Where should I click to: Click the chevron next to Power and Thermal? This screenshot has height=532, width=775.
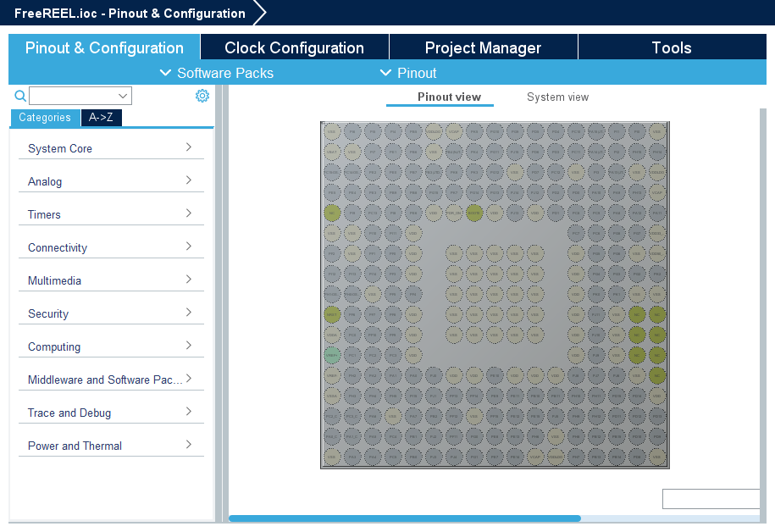(x=189, y=445)
